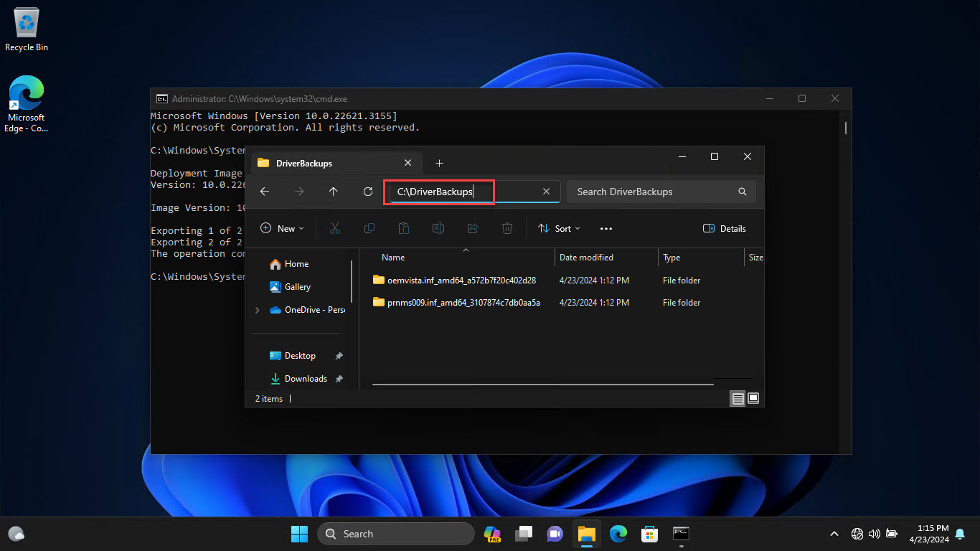The height and width of the screenshot is (551, 980).
Task: Clear the address bar with X icon
Action: pos(546,192)
